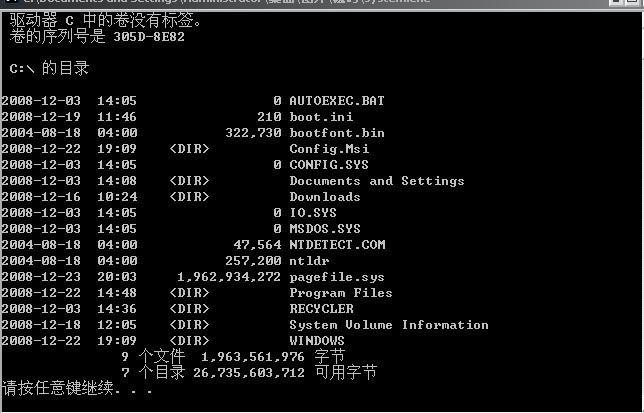Click the AUTOEXEC.BAT file name
This screenshot has height=413, width=644.
tap(337, 101)
